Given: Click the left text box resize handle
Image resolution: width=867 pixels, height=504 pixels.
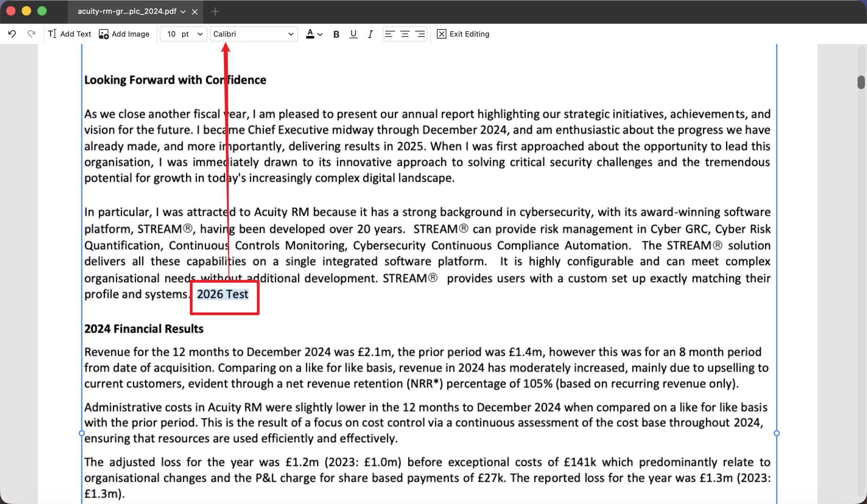Looking at the screenshot, I should tap(82, 433).
